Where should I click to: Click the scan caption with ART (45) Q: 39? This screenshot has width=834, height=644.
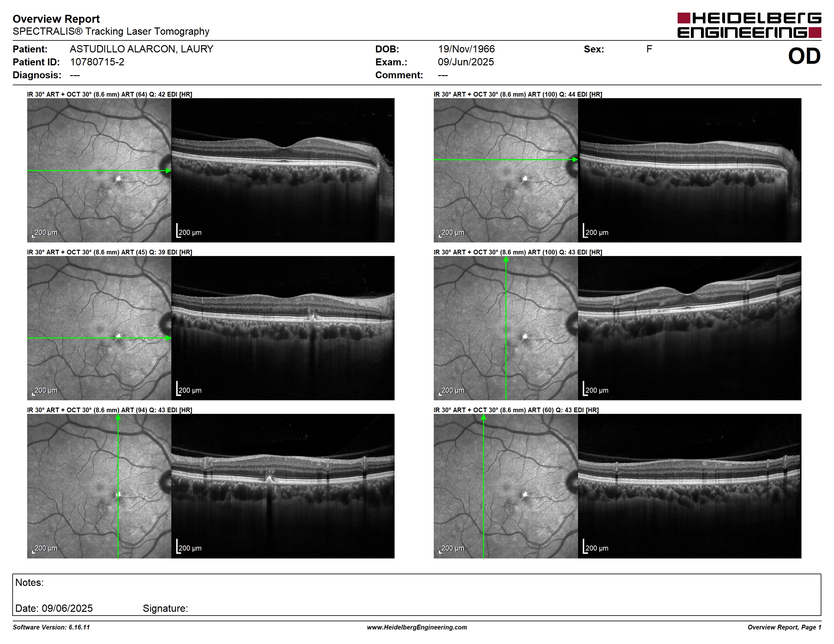click(110, 252)
